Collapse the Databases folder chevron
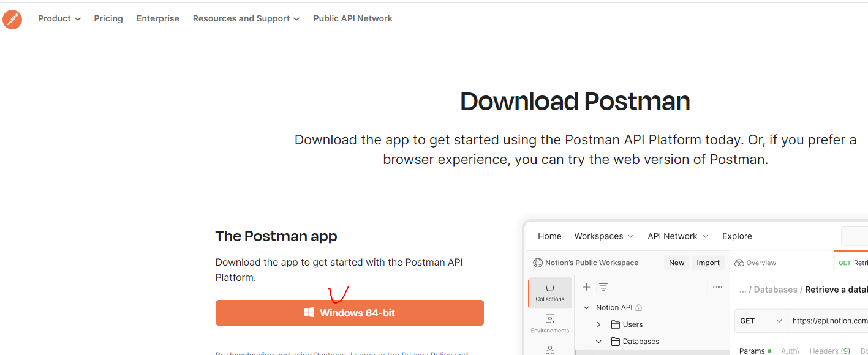 599,342
